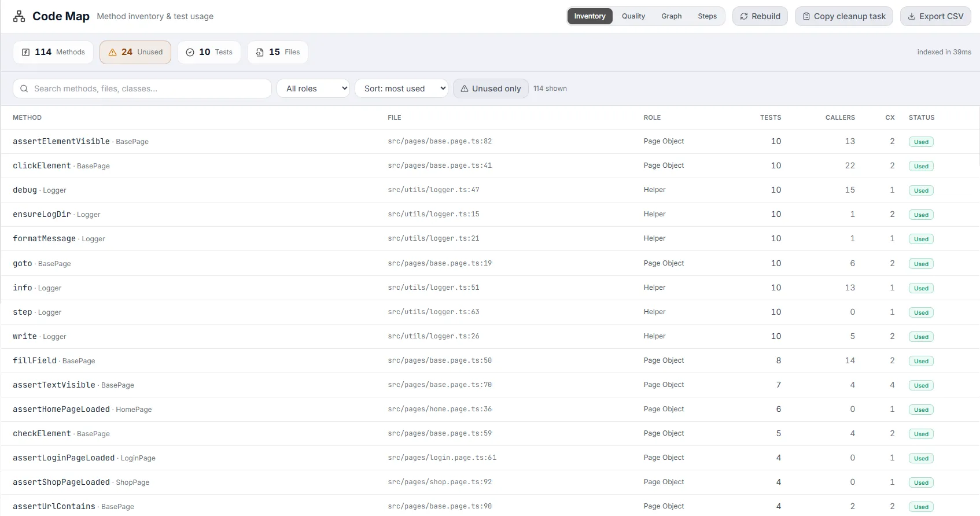Click the STATUS column header
Screen dimensions: 980x516
click(922, 117)
